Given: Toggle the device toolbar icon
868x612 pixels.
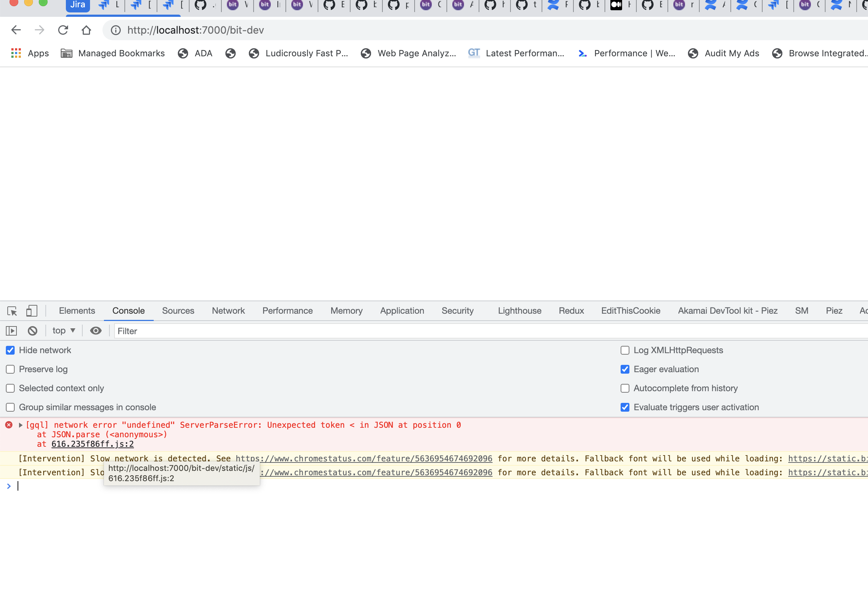Looking at the screenshot, I should (x=31, y=311).
